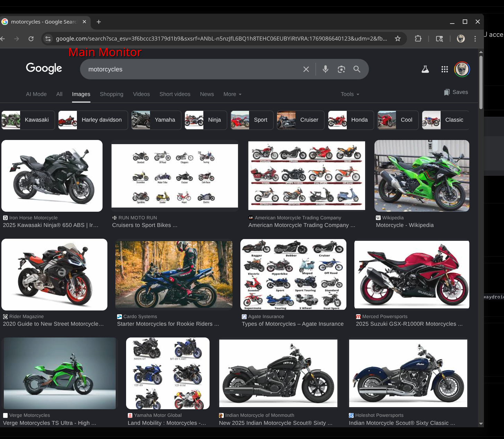The height and width of the screenshot is (439, 504).
Task: Open the red Suzuki GSX-R1000R image
Action: pos(412,274)
